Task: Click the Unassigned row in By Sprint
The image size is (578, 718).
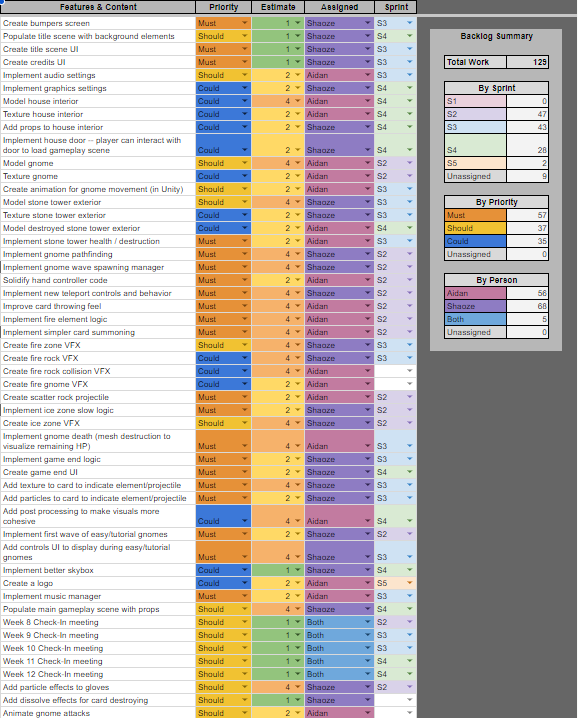Action: 496,176
